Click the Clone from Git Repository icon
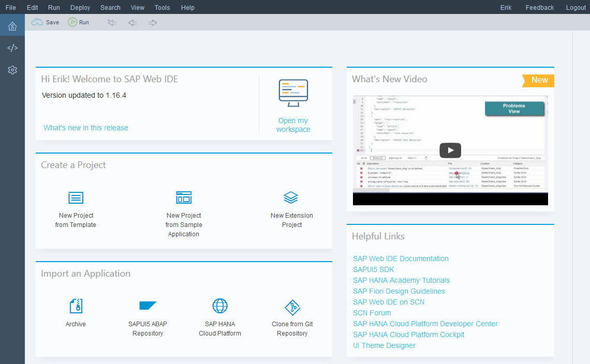590x364 pixels. coord(292,308)
